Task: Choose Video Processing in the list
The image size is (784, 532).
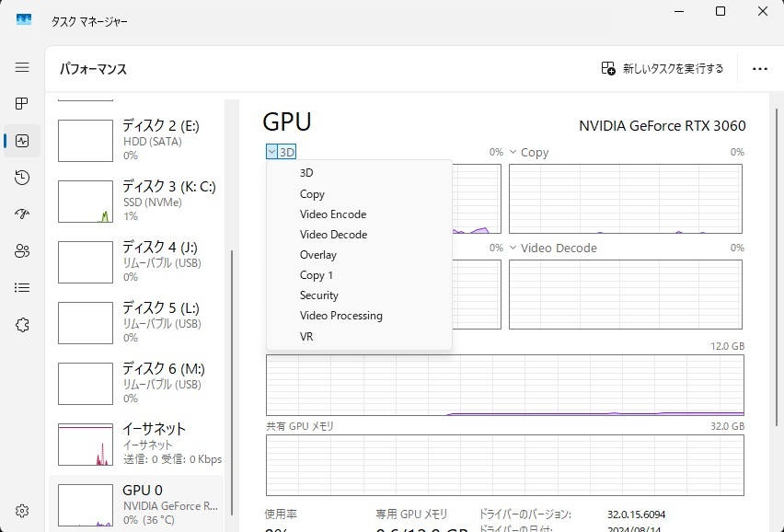Action: pyautogui.click(x=359, y=316)
